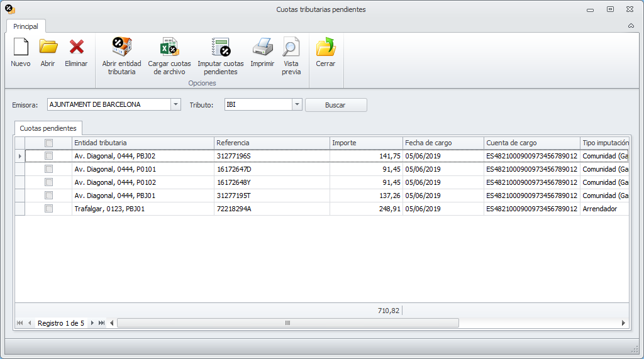Select the Cuotas pendientes tab
644x359 pixels.
pyautogui.click(x=48, y=128)
